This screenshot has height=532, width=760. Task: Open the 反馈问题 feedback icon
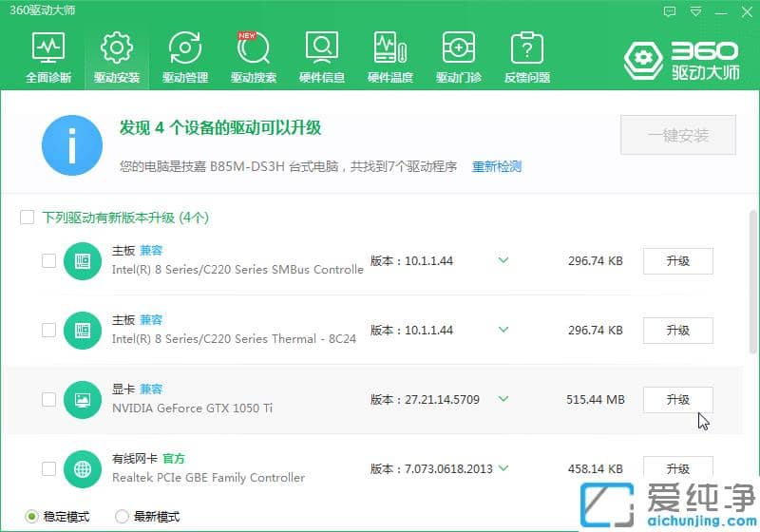pyautogui.click(x=526, y=57)
